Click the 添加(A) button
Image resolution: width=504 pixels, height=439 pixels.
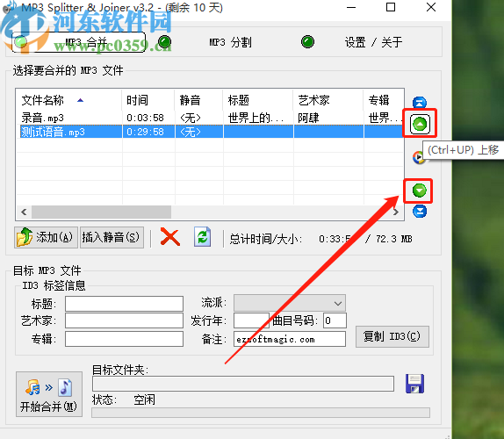click(46, 237)
